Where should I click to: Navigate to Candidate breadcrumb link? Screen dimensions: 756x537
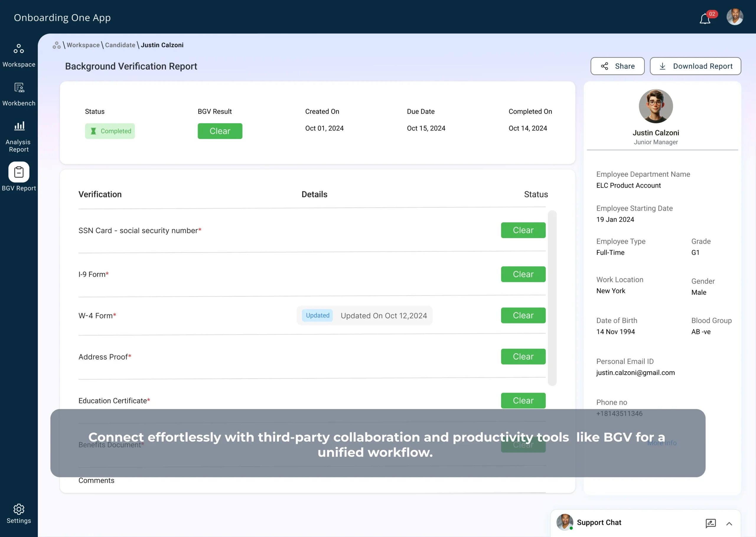point(120,45)
